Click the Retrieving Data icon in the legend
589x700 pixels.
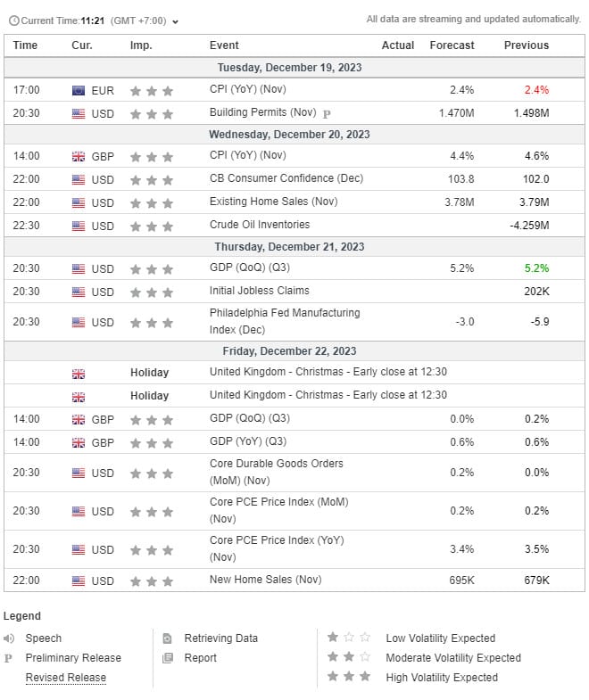pyautogui.click(x=167, y=638)
